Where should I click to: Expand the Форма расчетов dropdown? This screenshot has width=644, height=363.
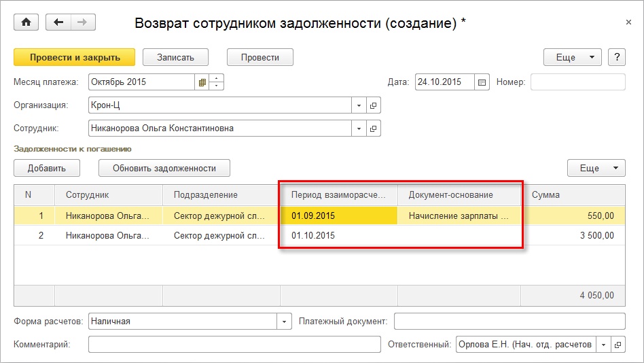coord(284,322)
